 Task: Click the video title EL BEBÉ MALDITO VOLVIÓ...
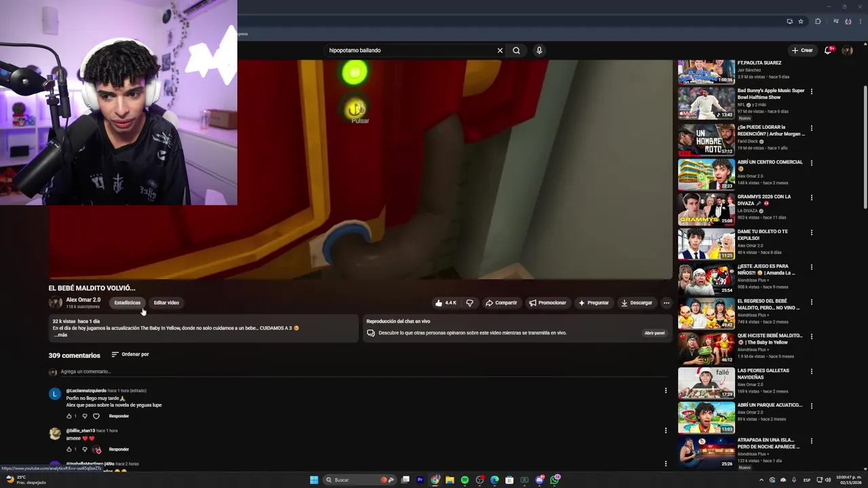(92, 288)
